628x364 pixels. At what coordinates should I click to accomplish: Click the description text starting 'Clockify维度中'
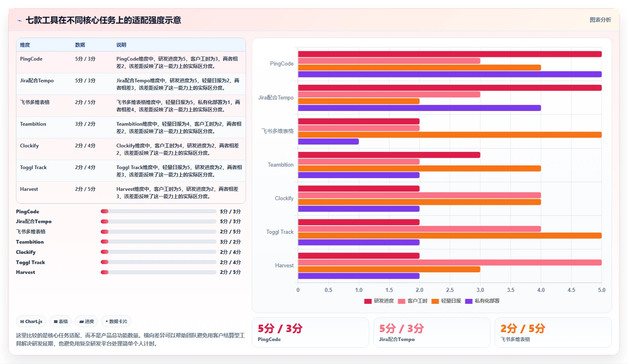(x=178, y=149)
